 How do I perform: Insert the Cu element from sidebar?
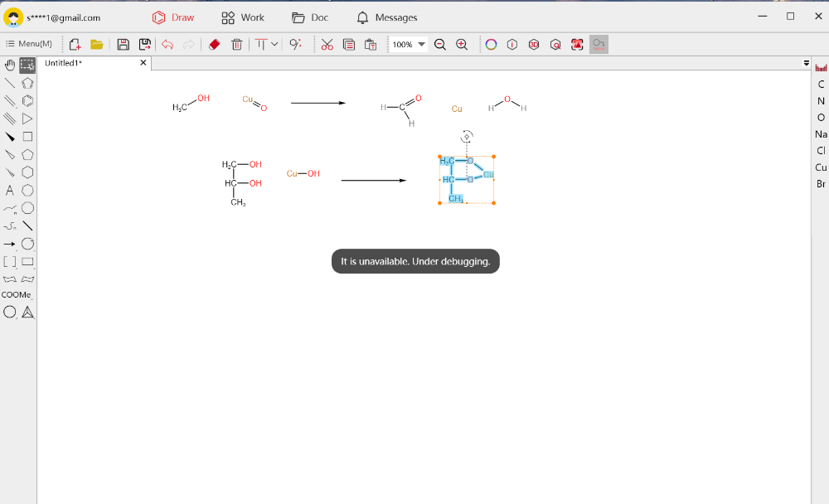pyautogui.click(x=821, y=167)
